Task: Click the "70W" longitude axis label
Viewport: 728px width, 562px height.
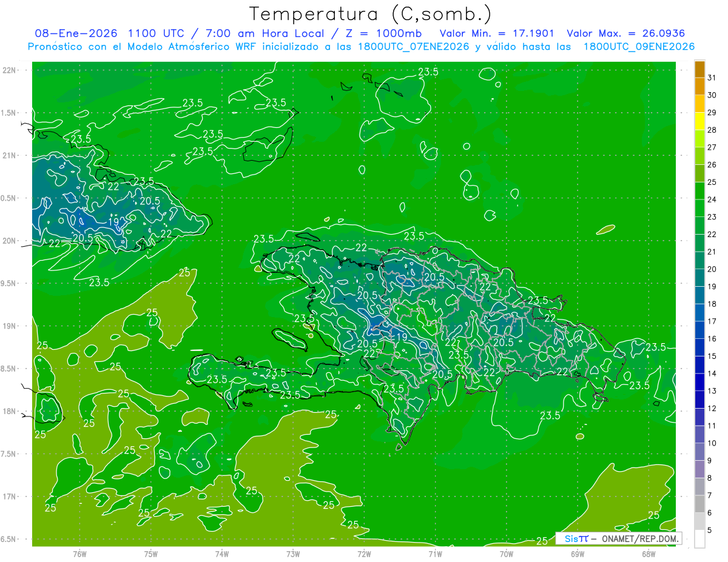Action: coord(507,554)
